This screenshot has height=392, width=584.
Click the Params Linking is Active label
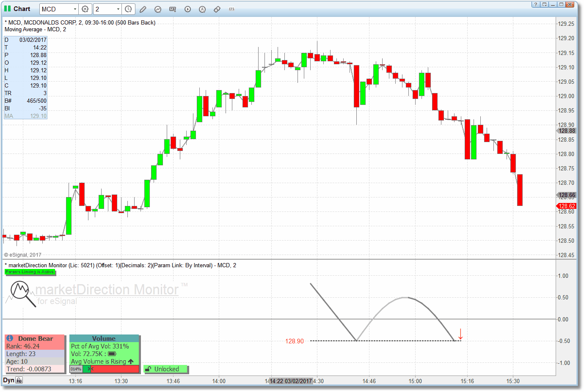[x=30, y=272]
